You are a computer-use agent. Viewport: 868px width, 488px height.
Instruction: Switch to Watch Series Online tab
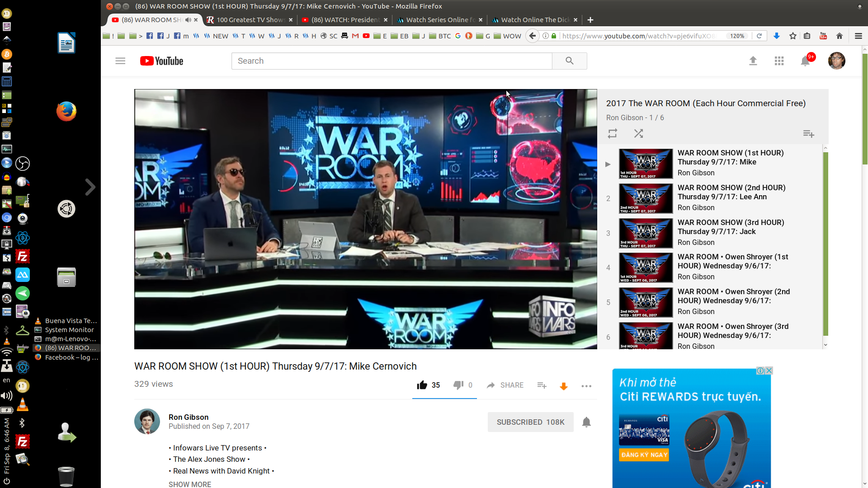[439, 20]
